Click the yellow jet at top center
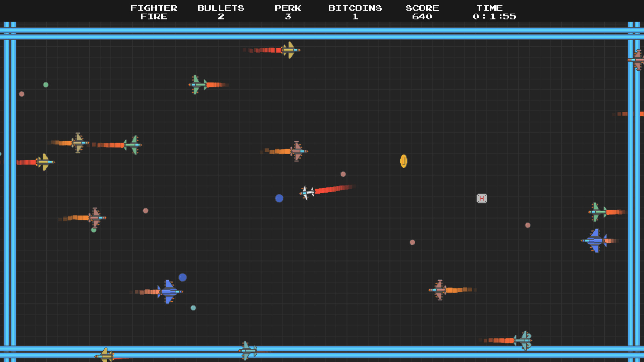The width and height of the screenshot is (644, 362). point(289,50)
